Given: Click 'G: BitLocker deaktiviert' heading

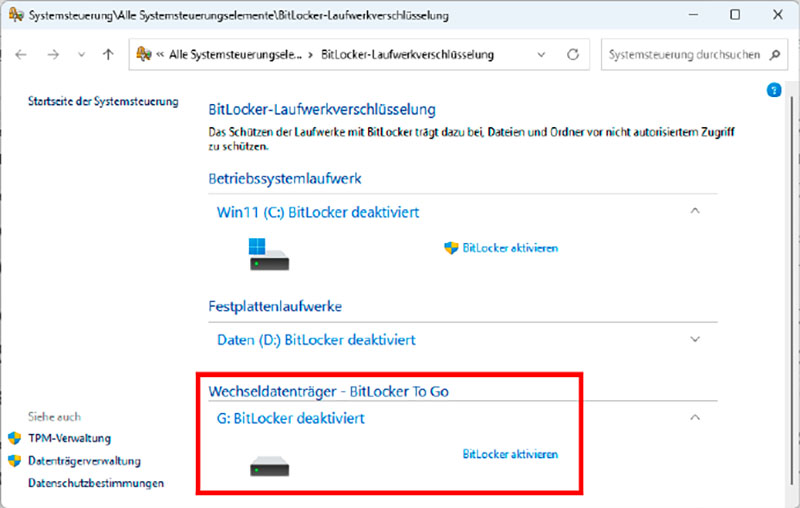Looking at the screenshot, I should tap(291, 419).
